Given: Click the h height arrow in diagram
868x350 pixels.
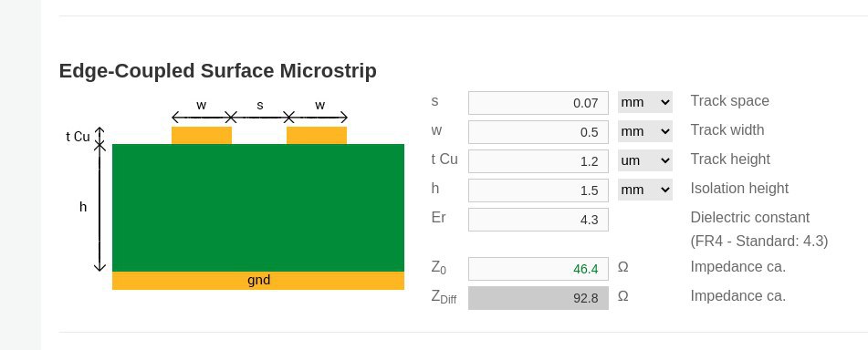Looking at the screenshot, I should pyautogui.click(x=99, y=208).
